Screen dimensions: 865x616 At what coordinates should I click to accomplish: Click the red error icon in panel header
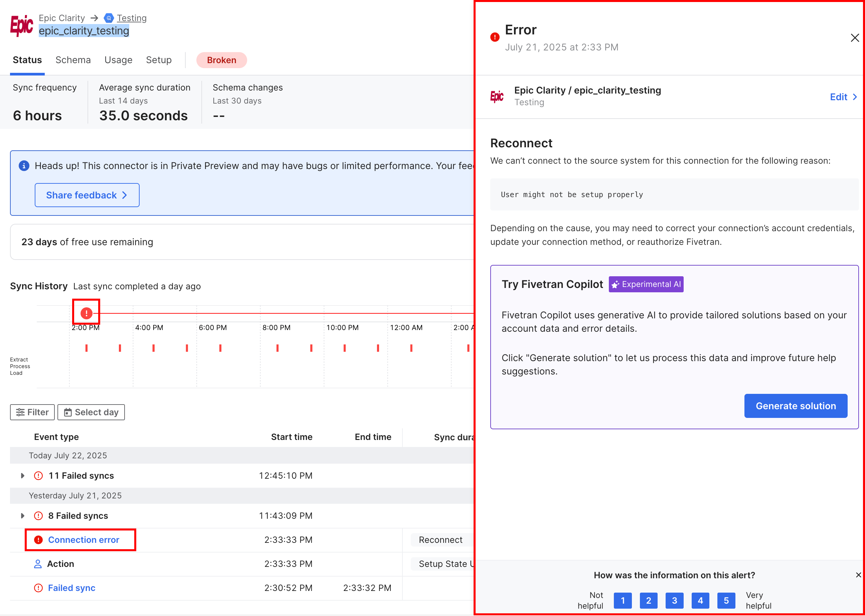point(495,37)
